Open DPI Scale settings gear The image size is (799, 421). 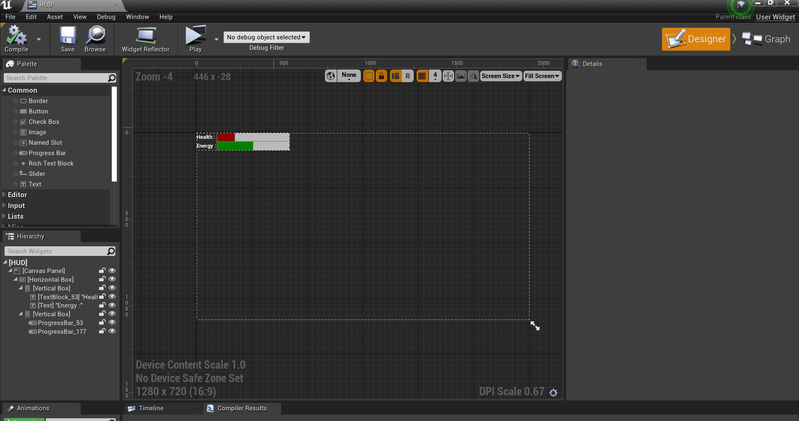point(553,392)
